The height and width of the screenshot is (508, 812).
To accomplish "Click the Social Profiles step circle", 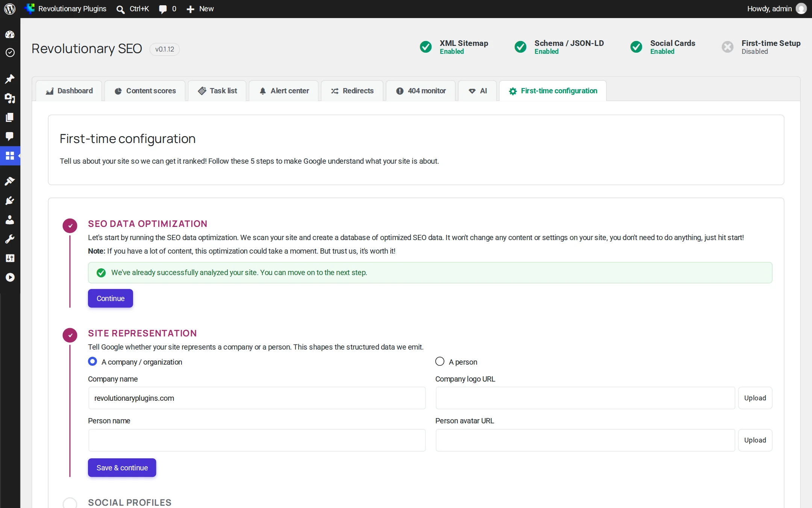I will tap(70, 503).
